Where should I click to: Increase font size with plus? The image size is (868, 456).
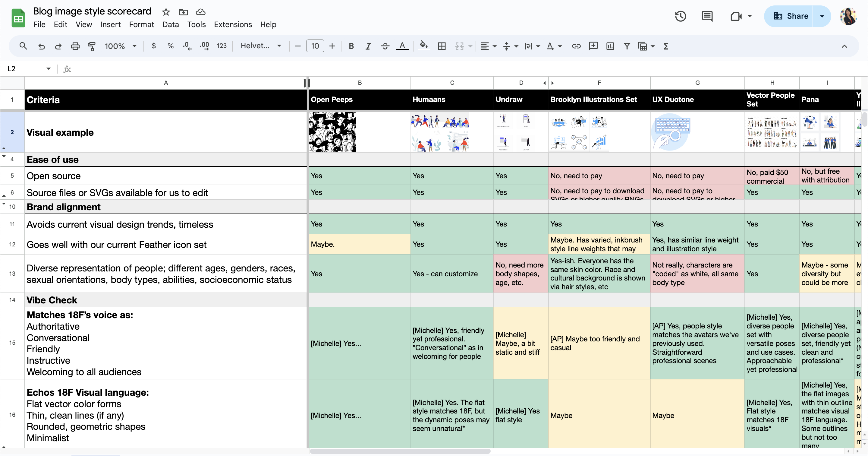(332, 46)
